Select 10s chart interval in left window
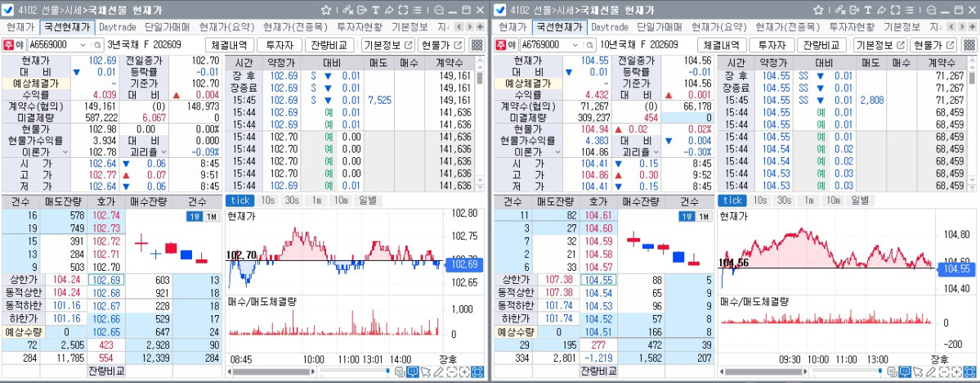980x383 pixels. [x=267, y=201]
